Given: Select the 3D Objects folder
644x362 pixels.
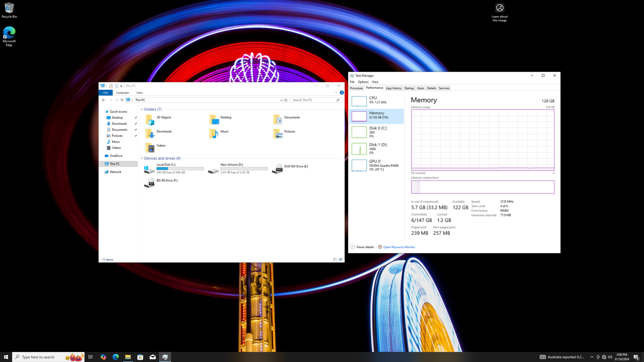Looking at the screenshot, I should (158, 119).
